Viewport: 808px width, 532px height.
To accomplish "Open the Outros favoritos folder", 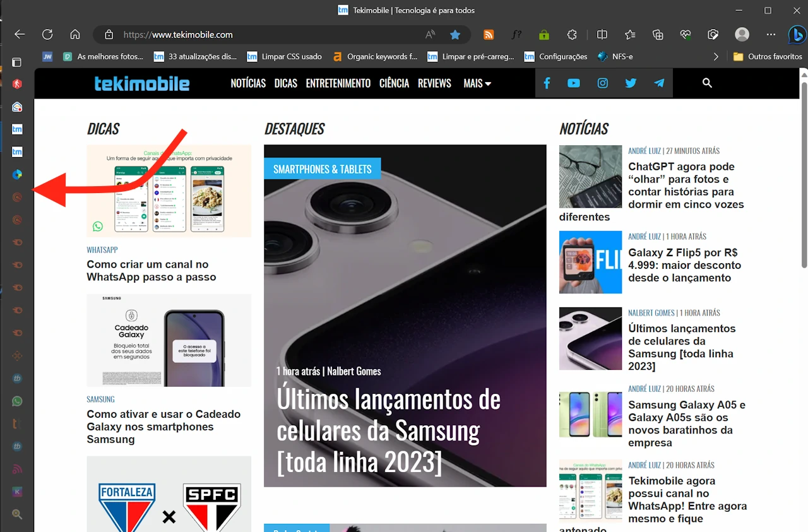I will coord(768,56).
